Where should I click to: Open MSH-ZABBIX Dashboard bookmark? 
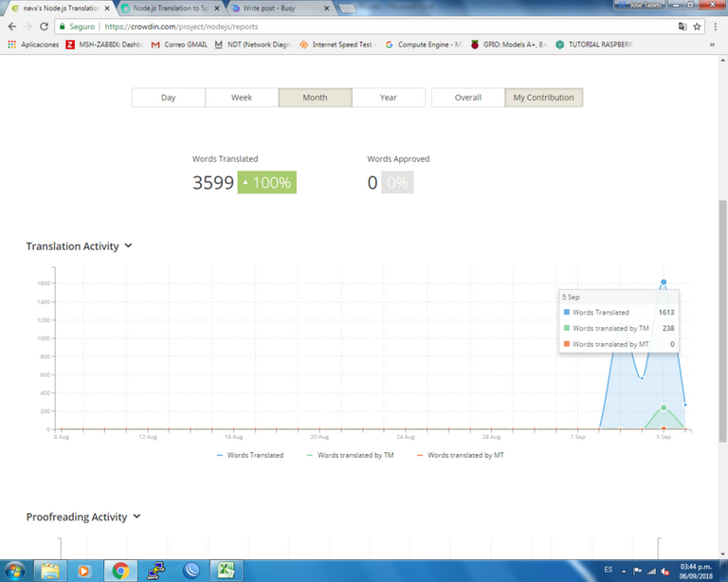point(104,45)
